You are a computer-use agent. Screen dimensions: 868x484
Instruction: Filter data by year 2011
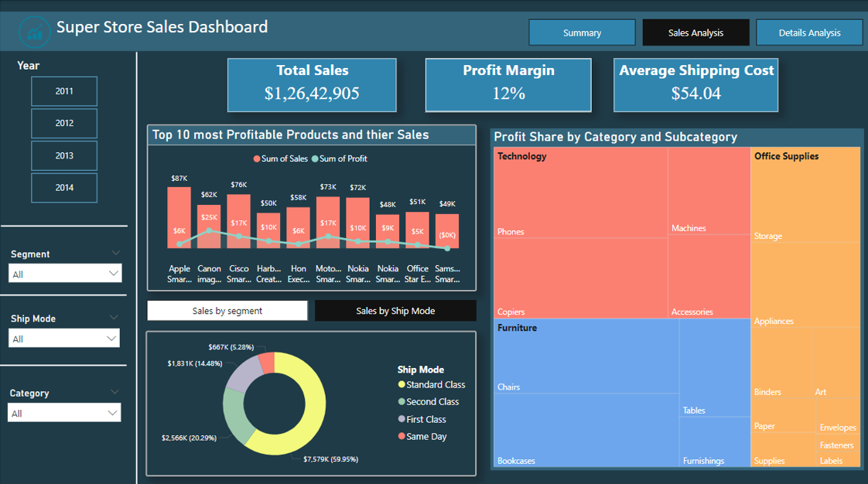[63, 90]
